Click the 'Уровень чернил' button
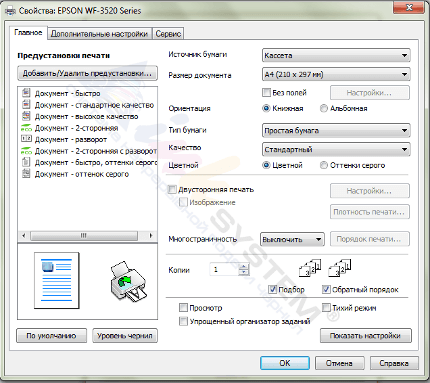Image resolution: width=430 pixels, height=383 pixels. click(x=125, y=336)
